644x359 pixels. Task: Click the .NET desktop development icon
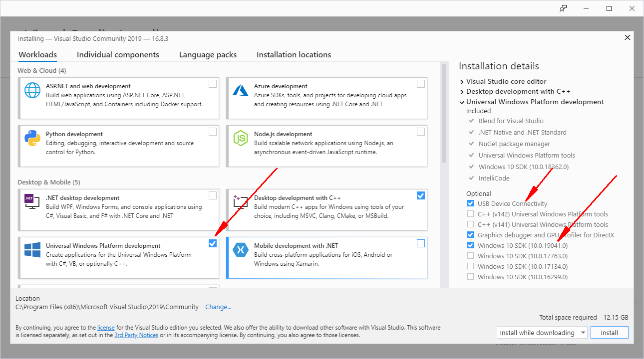[32, 202]
